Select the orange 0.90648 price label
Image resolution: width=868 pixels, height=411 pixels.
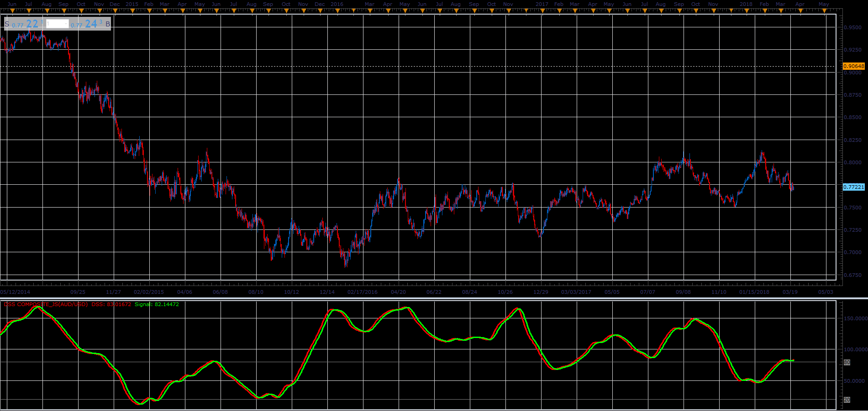coord(853,66)
